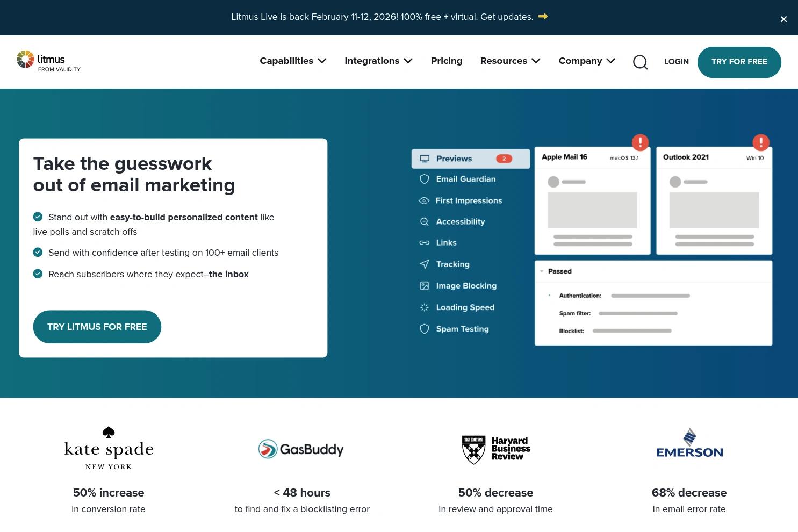Click the '< 48 hours' statistic text

302,493
